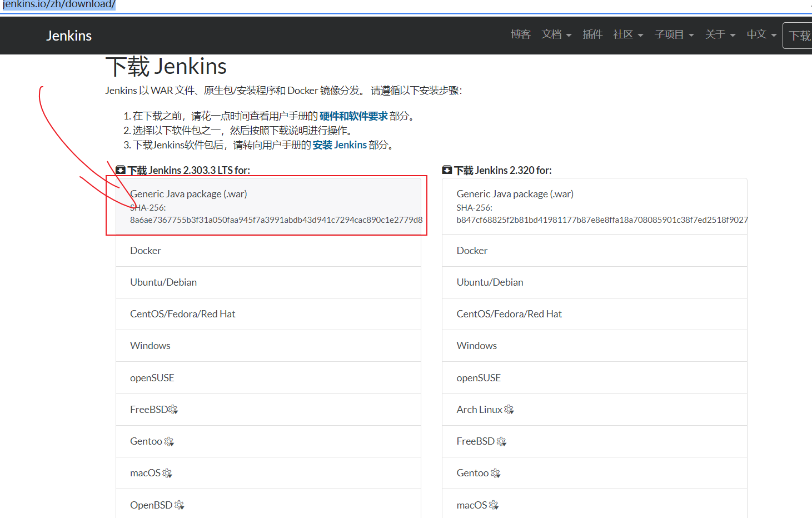
Task: Go to 博客 in the navigation bar
Action: click(x=521, y=34)
